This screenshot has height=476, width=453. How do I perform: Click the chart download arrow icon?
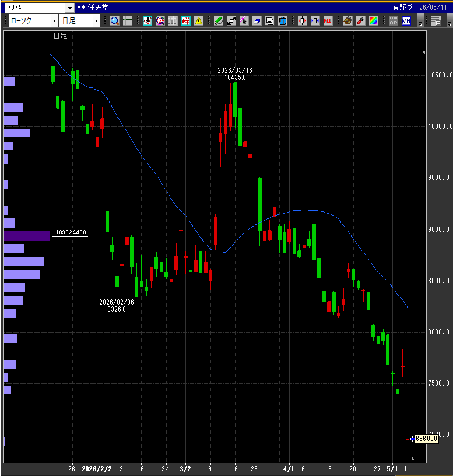(148, 21)
